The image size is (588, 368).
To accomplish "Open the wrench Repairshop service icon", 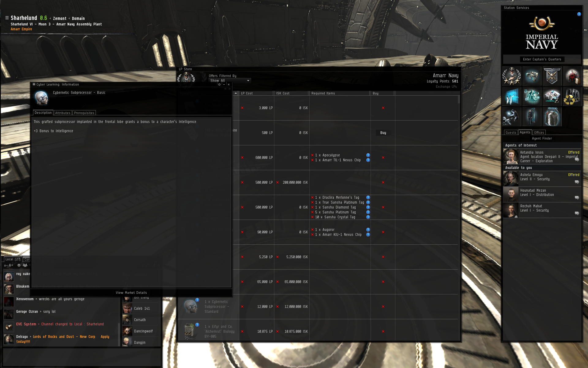I will pyautogui.click(x=511, y=117).
